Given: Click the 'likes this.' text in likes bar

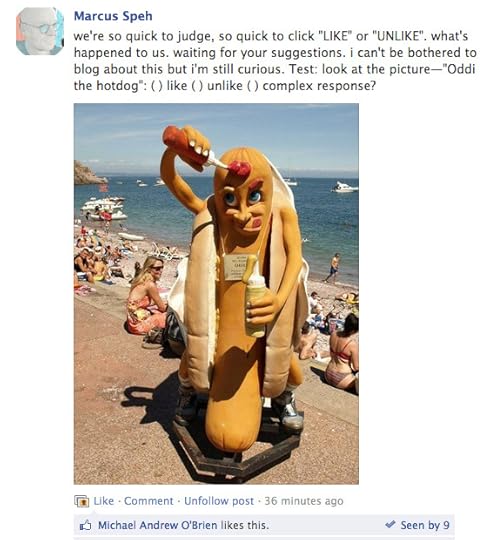Looking at the screenshot, I should coord(245,525).
